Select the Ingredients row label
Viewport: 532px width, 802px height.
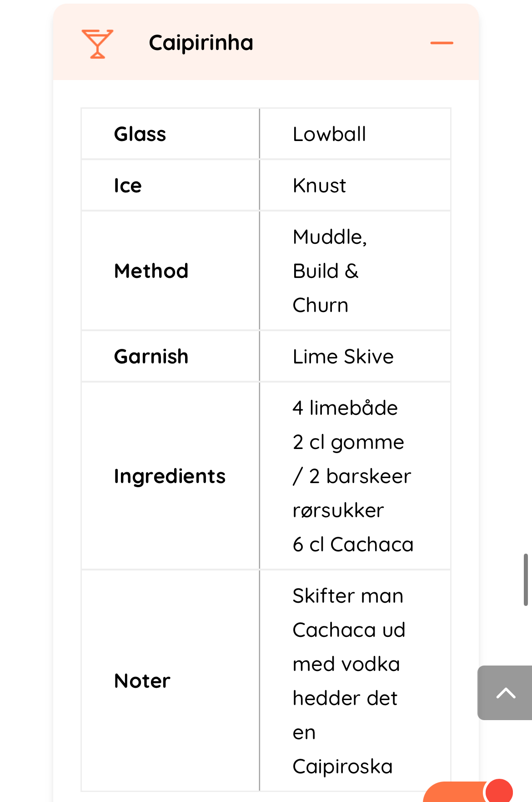pos(170,476)
